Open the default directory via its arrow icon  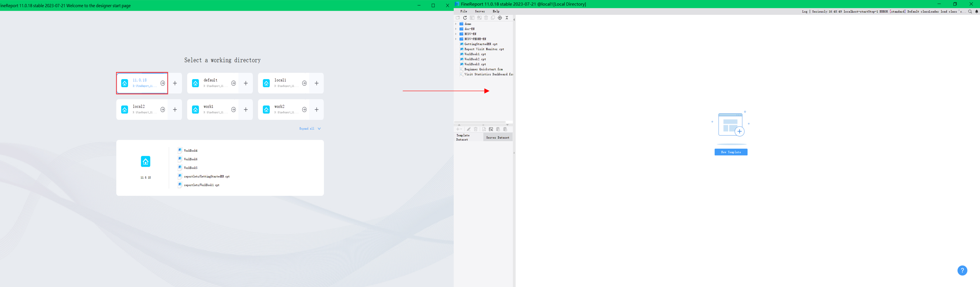(233, 83)
